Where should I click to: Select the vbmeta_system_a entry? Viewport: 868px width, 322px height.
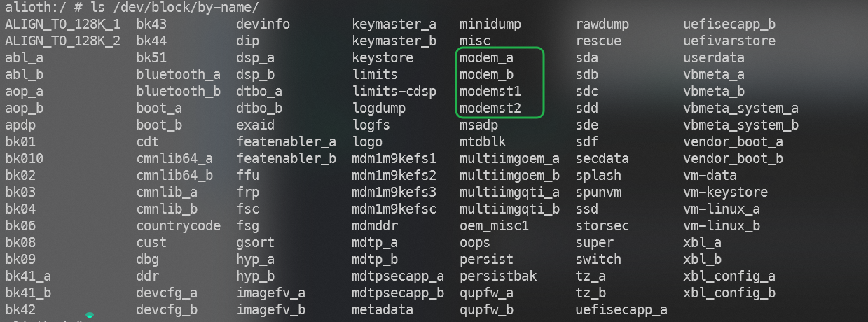(740, 108)
